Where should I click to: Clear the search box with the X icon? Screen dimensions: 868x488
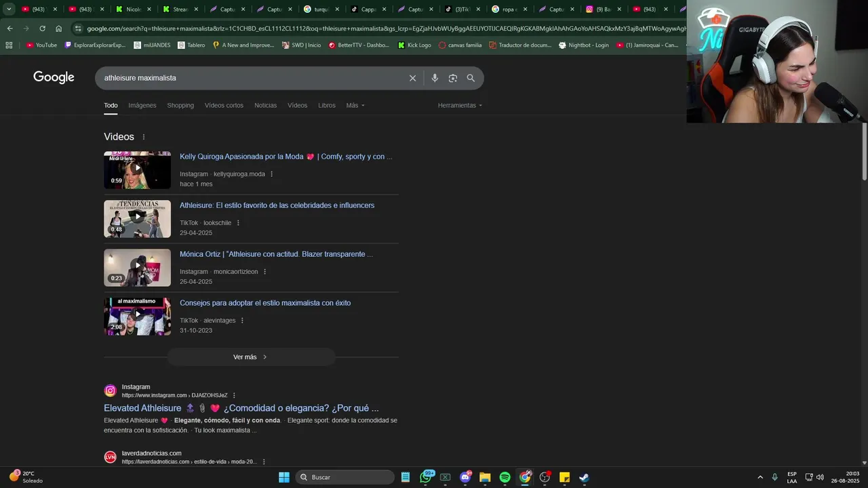(412, 78)
